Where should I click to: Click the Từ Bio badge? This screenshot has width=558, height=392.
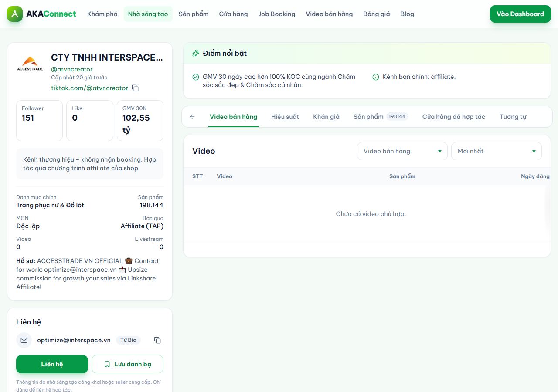click(128, 340)
